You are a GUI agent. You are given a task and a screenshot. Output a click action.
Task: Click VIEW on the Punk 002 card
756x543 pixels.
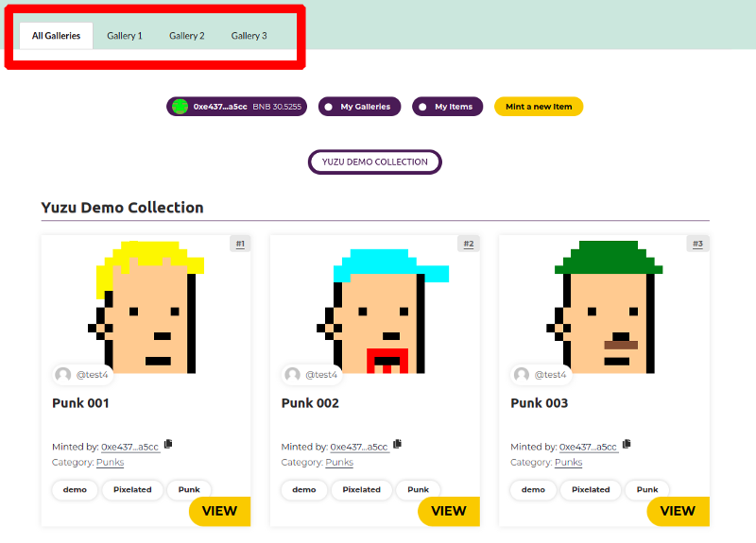coord(449,511)
